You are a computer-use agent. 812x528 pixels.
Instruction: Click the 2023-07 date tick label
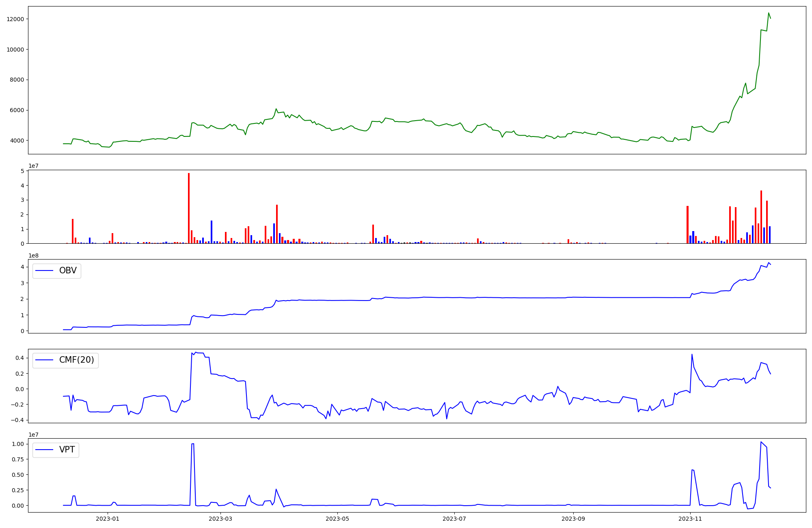tap(454, 519)
